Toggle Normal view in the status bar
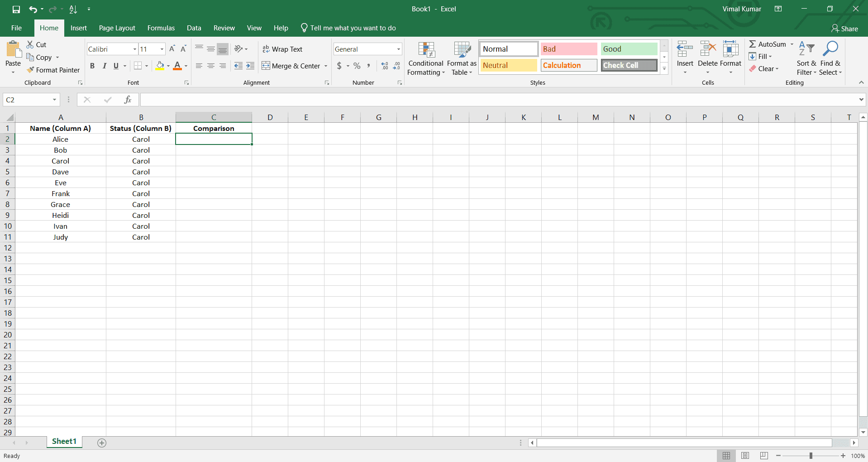This screenshot has height=462, width=868. coord(726,456)
